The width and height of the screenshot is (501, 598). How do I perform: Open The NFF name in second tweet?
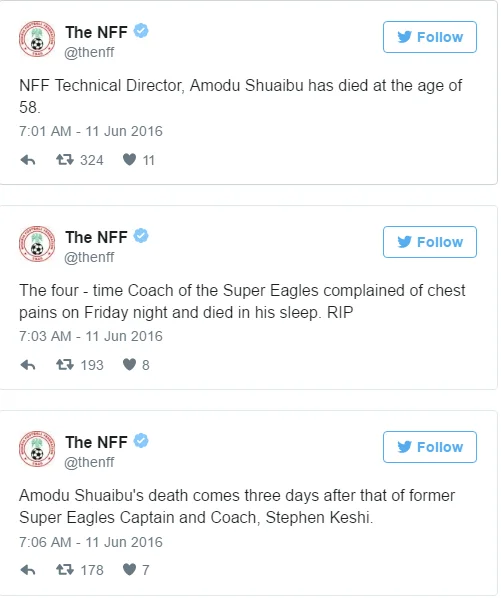pyautogui.click(x=96, y=237)
